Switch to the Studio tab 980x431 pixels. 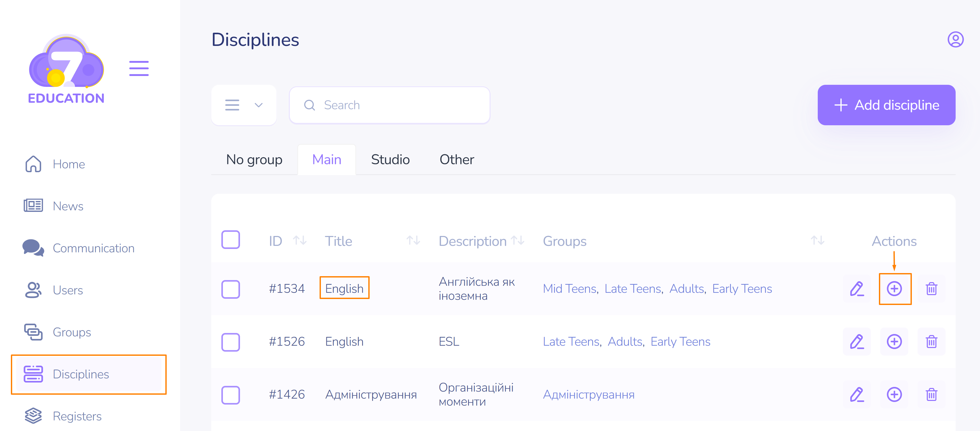click(390, 159)
